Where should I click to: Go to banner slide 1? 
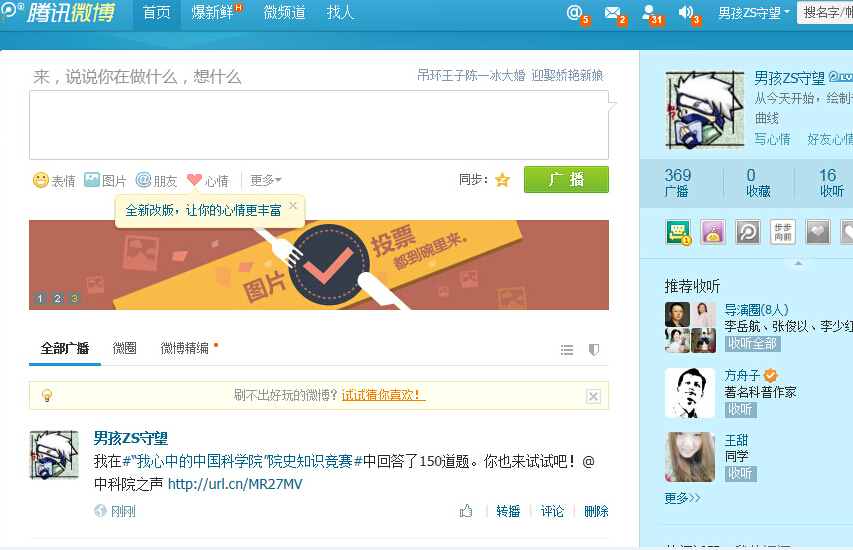40,299
